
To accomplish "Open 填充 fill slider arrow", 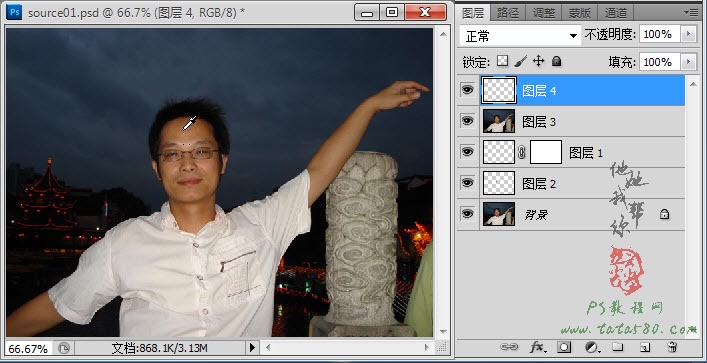I will 689,62.
